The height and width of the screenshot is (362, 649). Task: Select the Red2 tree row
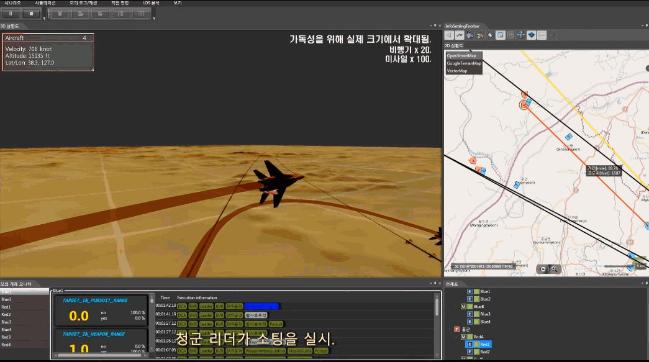479,352
